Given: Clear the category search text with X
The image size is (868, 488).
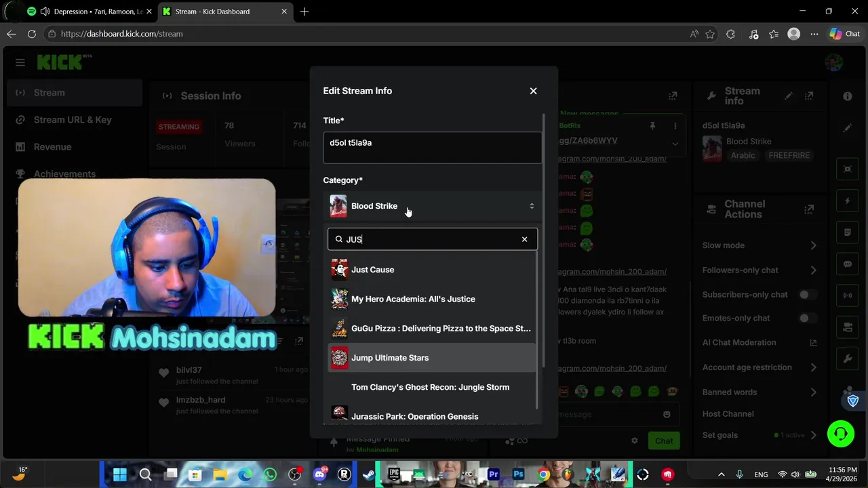Looking at the screenshot, I should click(x=524, y=239).
